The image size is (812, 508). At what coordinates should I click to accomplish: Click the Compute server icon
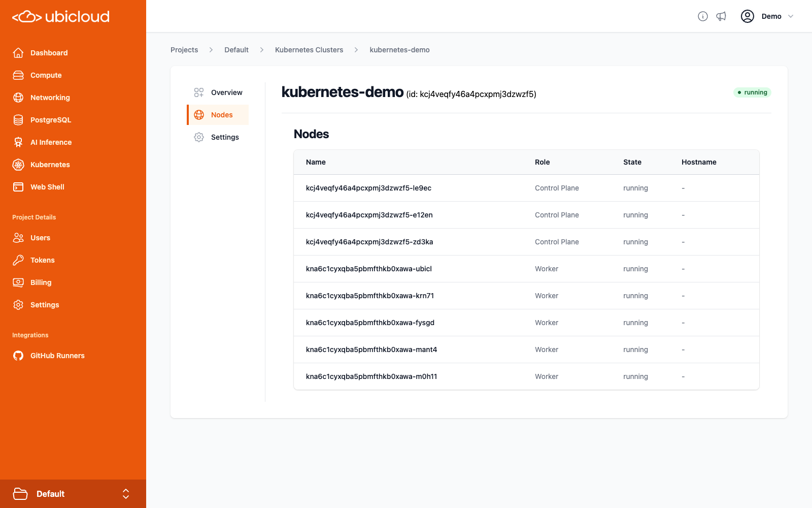point(18,75)
